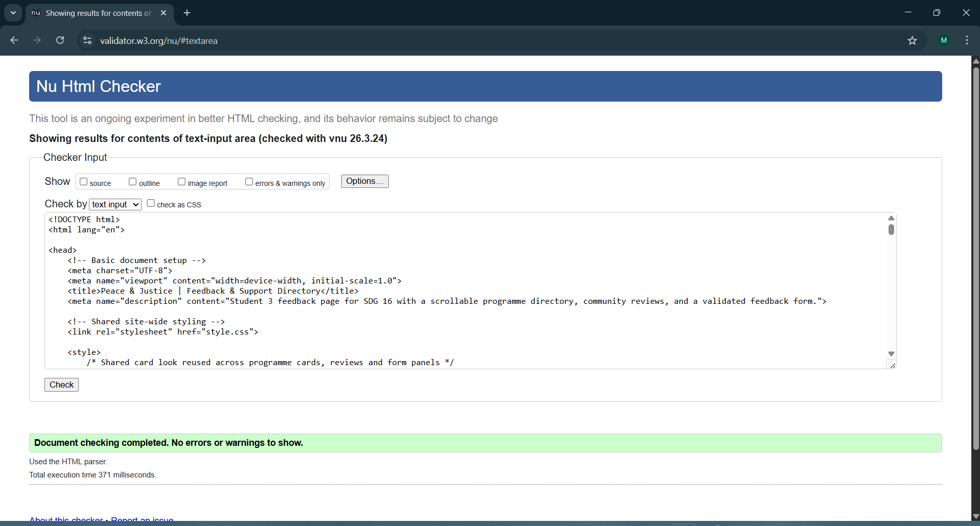Open the browser profile avatar M
The width and height of the screenshot is (980, 526).
coord(944,40)
